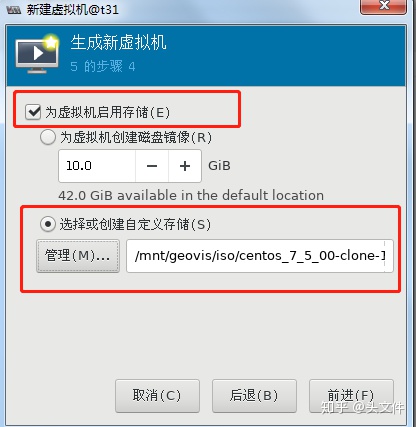Select 选择或创建自定义存储 radio option
Image resolution: width=416 pixels, height=427 pixels.
click(48, 224)
